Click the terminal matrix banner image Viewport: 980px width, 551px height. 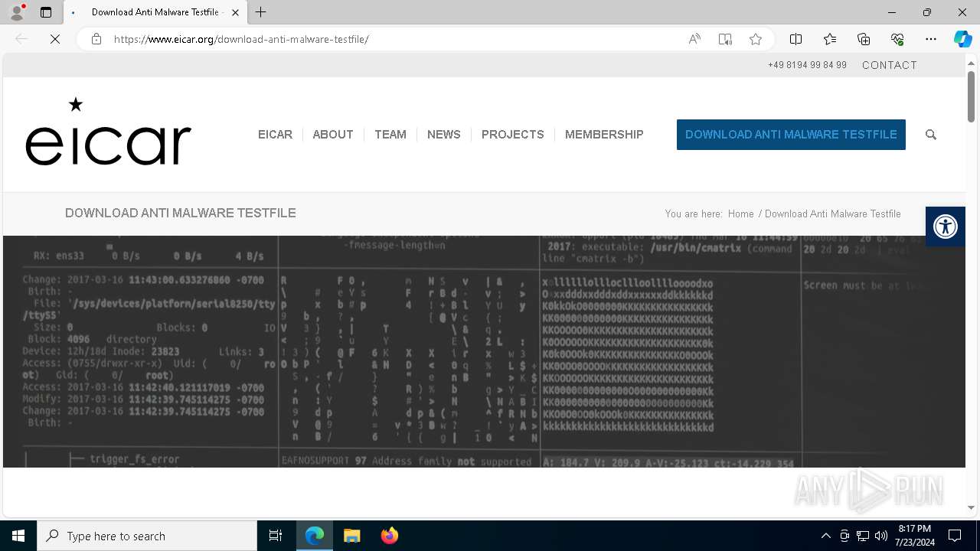[x=484, y=351]
